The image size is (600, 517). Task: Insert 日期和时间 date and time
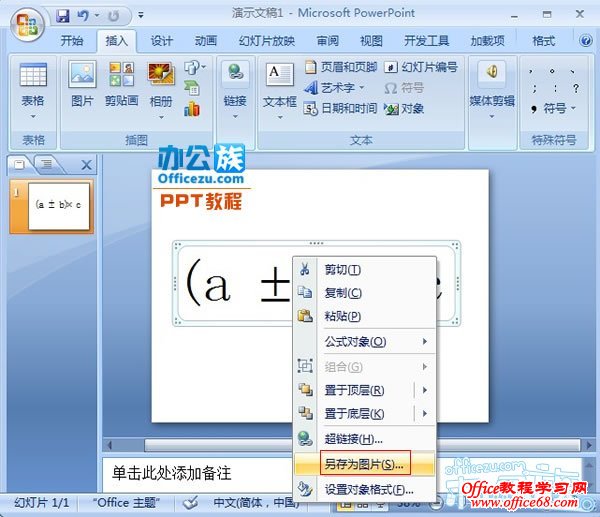click(340, 109)
